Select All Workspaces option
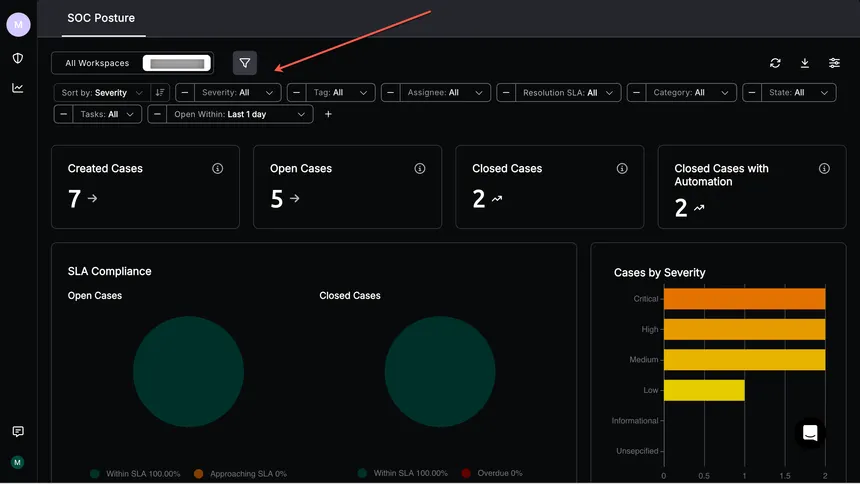860x484 pixels. click(97, 63)
